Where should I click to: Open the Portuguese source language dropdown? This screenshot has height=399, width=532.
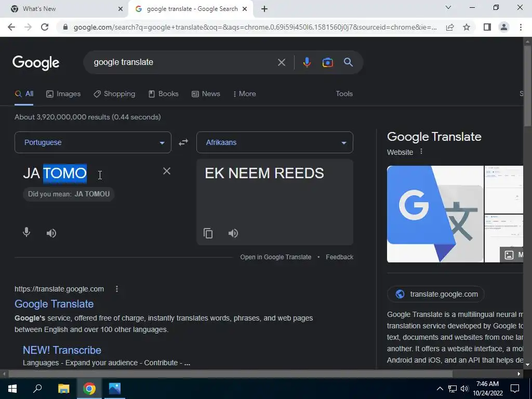point(92,142)
